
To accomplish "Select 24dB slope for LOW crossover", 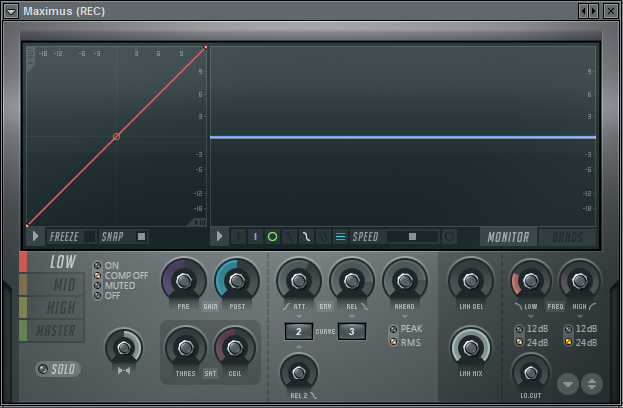I will 532,342.
